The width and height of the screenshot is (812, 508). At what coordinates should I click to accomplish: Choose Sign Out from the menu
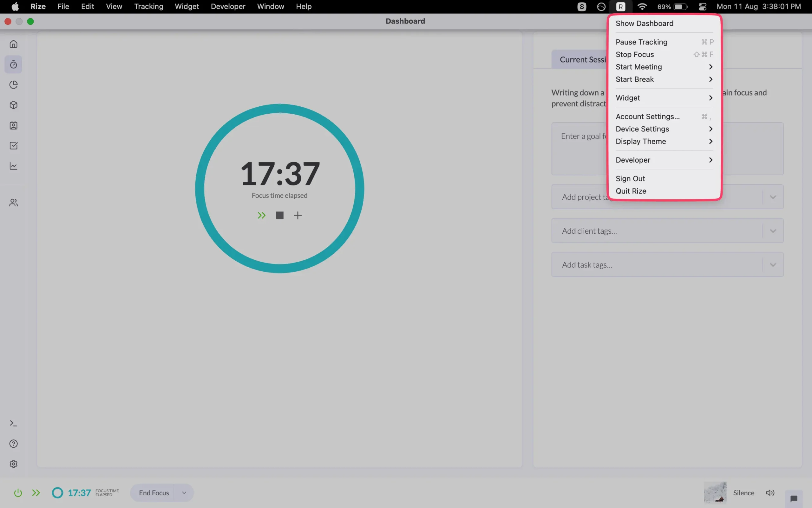pos(665,179)
